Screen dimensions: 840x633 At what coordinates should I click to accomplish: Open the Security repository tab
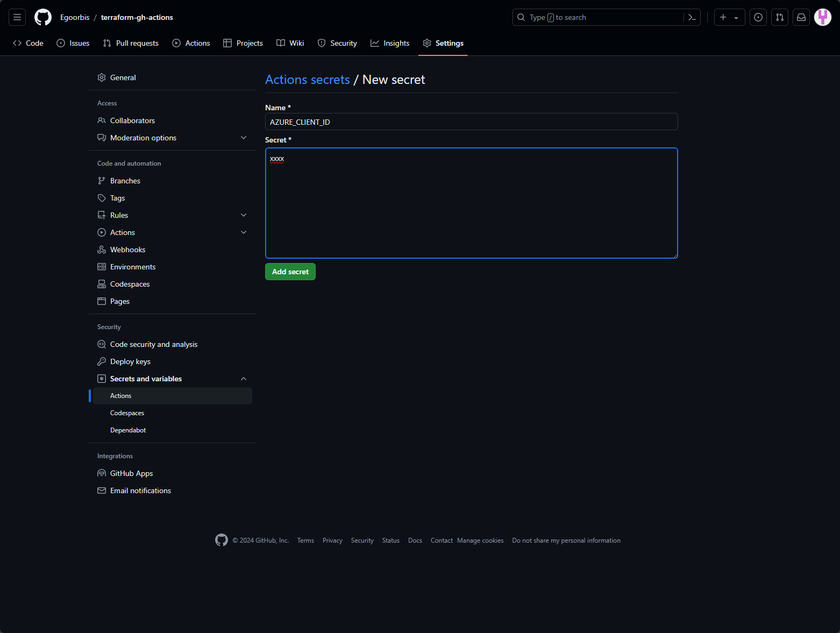[337, 43]
